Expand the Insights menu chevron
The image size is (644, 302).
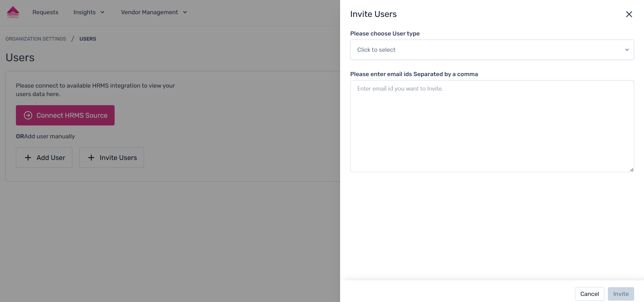pyautogui.click(x=102, y=13)
